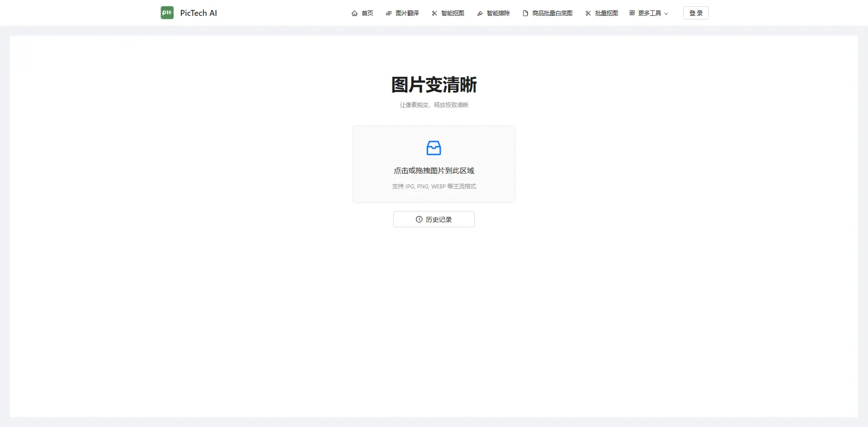
Task: Click the document icon for 商品批量白底图
Action: (x=524, y=13)
